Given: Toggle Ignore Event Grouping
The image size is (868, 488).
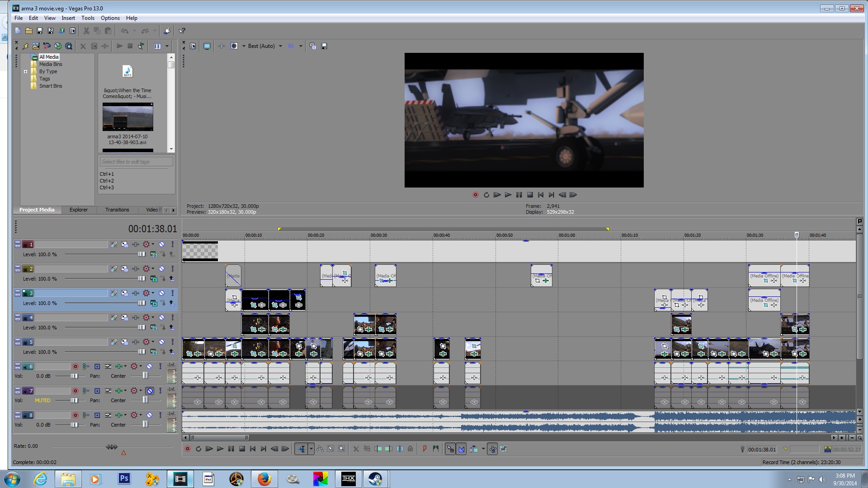Looking at the screenshot, I should tap(504, 449).
